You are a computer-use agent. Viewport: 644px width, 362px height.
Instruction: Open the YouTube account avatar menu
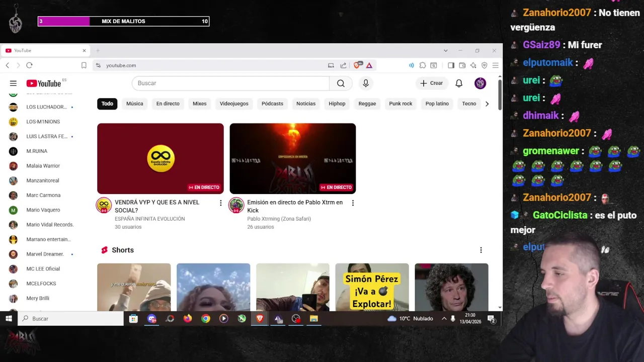(480, 83)
